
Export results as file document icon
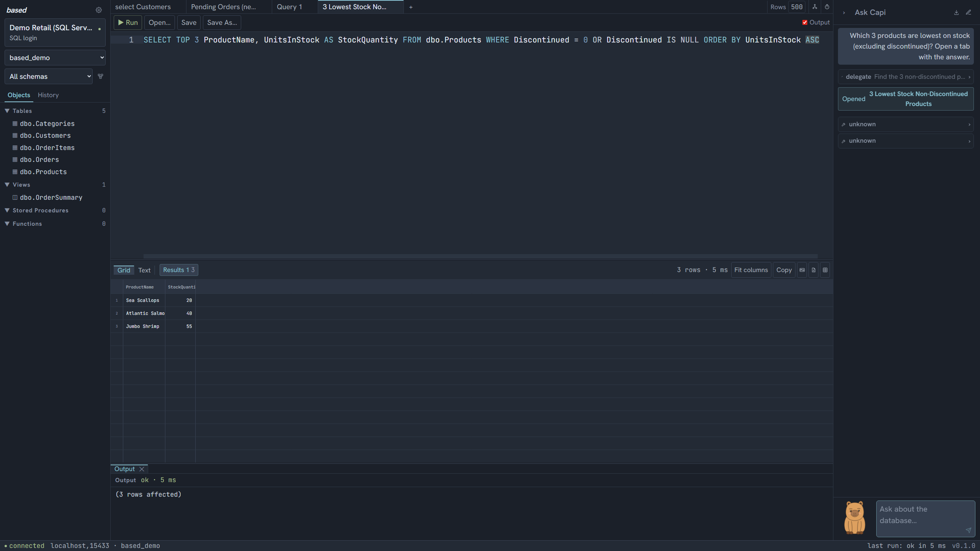click(813, 270)
